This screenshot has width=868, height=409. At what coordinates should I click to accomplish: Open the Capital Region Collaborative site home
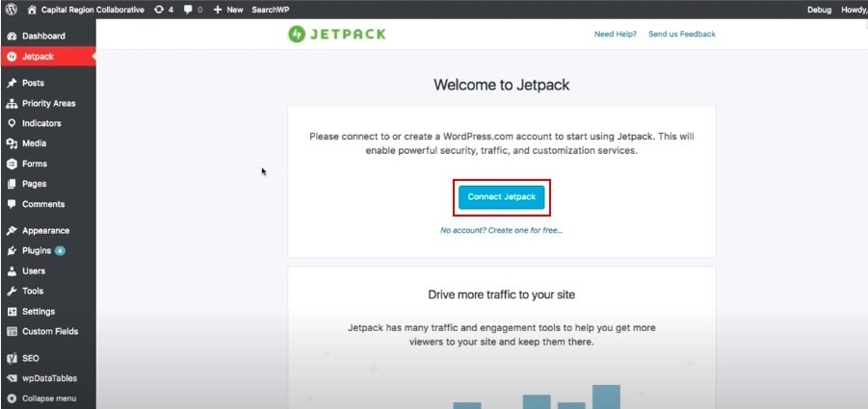pos(93,10)
